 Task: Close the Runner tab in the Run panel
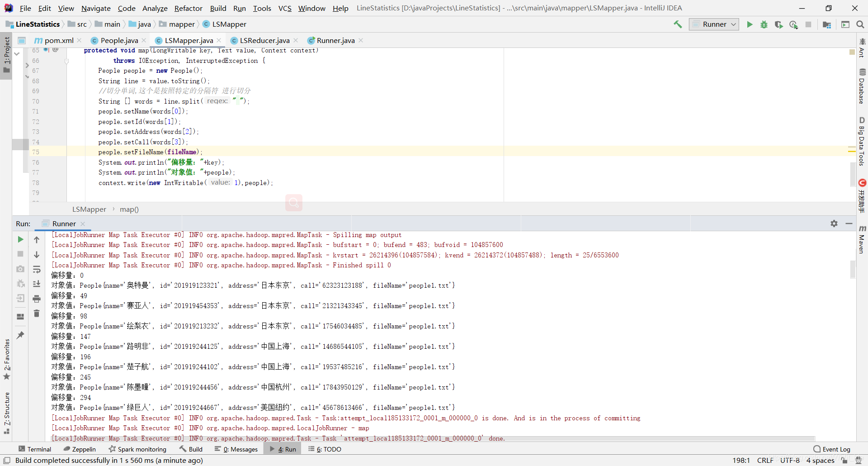[83, 223]
